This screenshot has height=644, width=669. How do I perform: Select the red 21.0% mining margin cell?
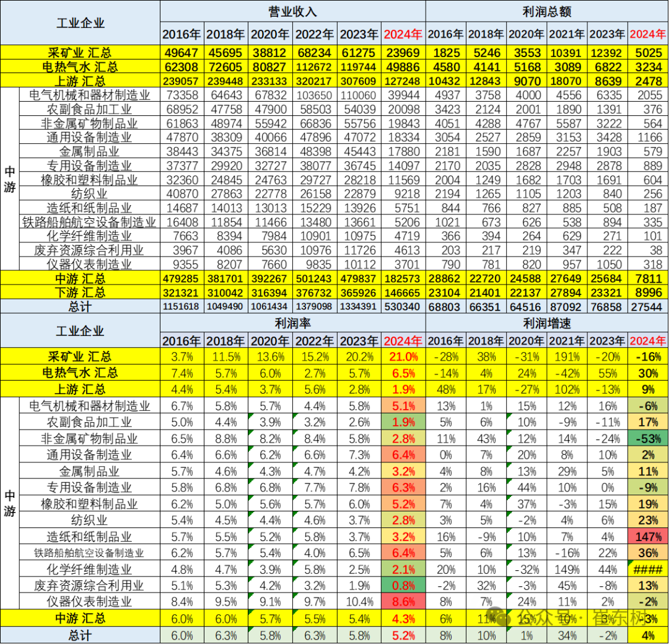403,356
